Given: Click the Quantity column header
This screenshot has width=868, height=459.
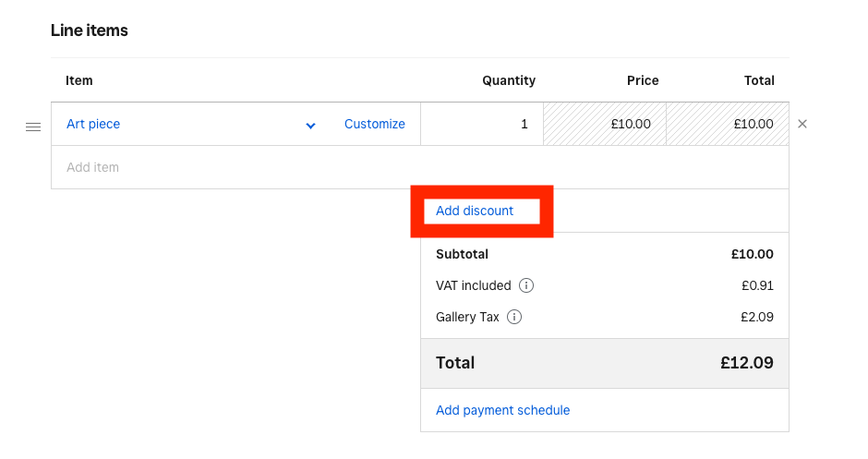Looking at the screenshot, I should (509, 80).
